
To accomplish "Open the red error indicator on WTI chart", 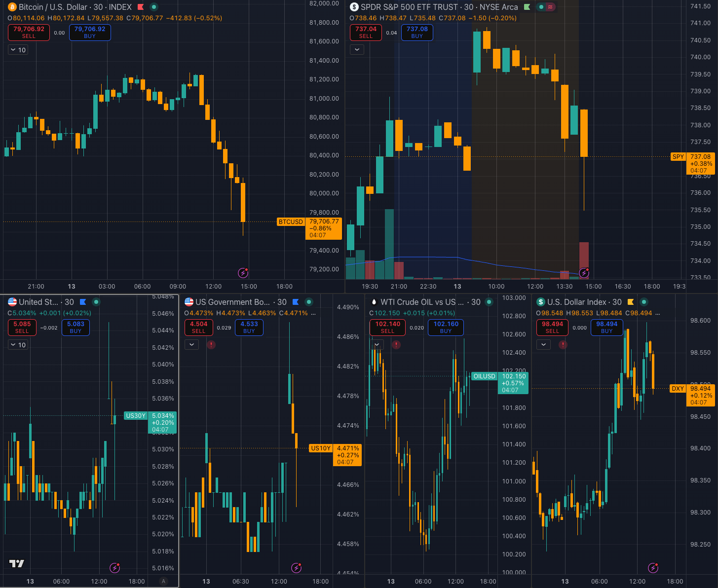I will [x=396, y=344].
